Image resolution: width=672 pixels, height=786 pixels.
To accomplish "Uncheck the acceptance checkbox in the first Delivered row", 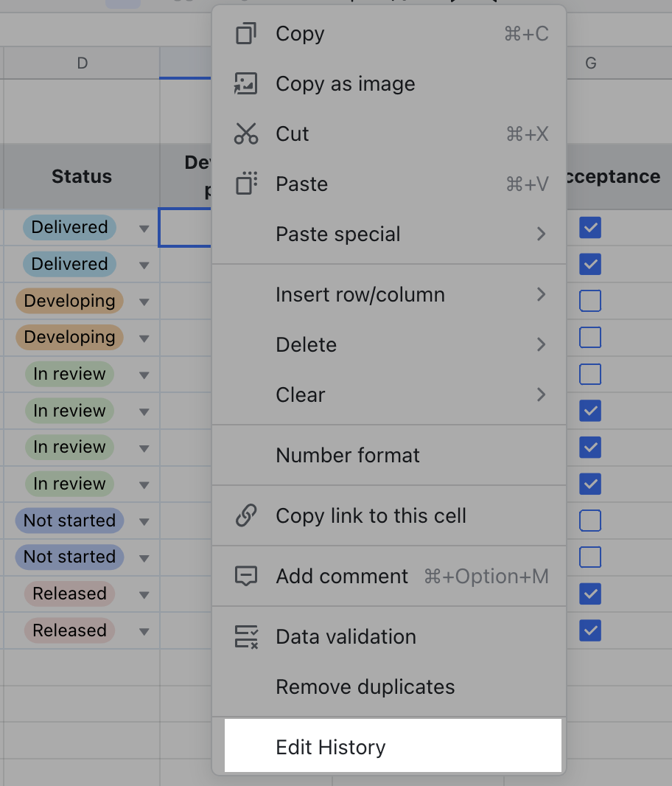I will pyautogui.click(x=590, y=228).
